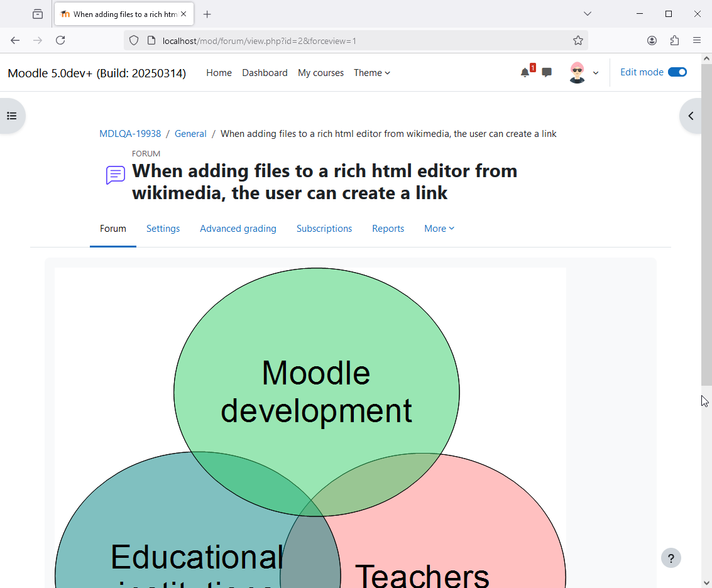Screen dimensions: 712x588
Task: List all open tabs
Action: 587,14
